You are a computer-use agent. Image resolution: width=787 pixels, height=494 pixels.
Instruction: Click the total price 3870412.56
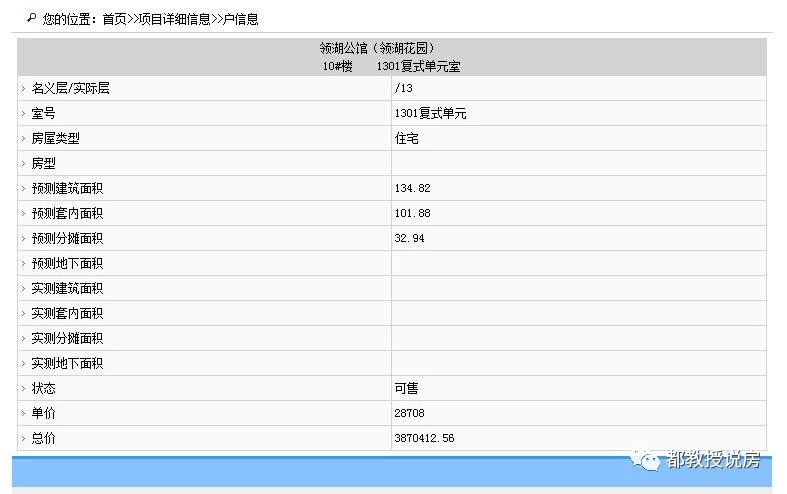point(425,438)
